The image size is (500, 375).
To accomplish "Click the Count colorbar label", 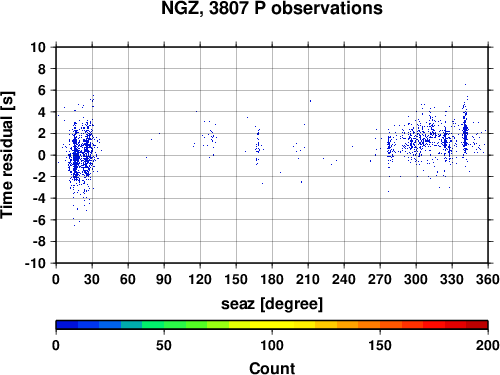I will tap(272, 368).
